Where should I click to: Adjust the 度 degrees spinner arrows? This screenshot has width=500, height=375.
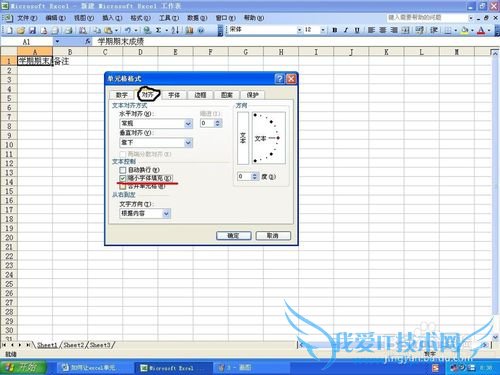click(x=254, y=176)
